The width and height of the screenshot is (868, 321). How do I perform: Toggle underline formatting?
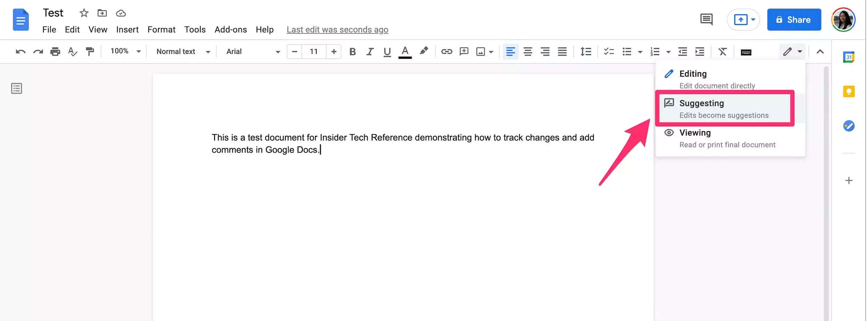point(387,52)
